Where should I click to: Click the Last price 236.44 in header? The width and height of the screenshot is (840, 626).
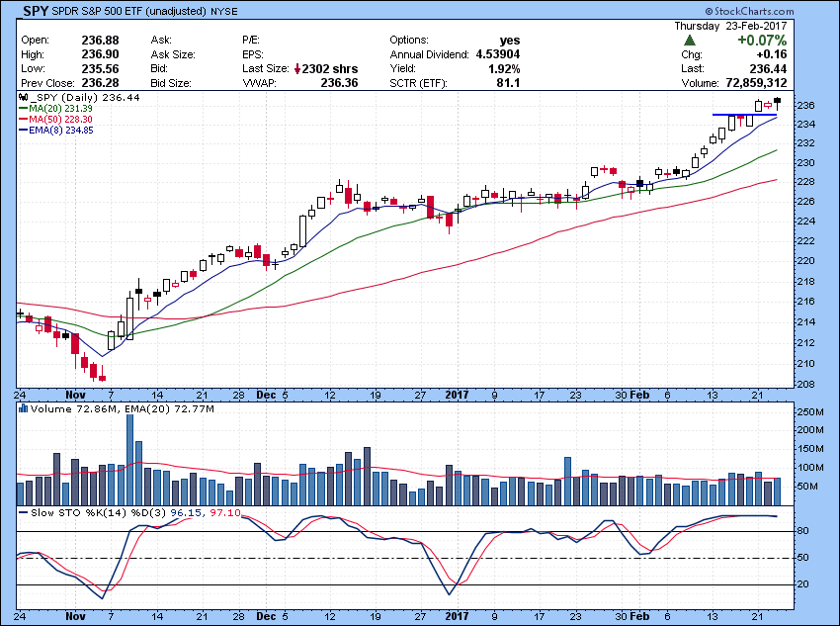point(768,68)
